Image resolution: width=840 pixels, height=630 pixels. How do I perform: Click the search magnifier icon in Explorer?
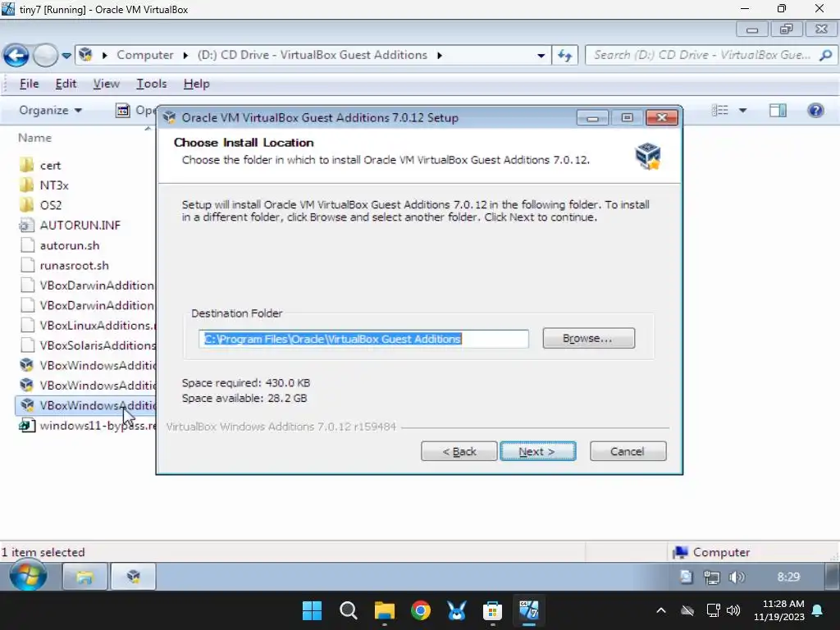click(825, 55)
